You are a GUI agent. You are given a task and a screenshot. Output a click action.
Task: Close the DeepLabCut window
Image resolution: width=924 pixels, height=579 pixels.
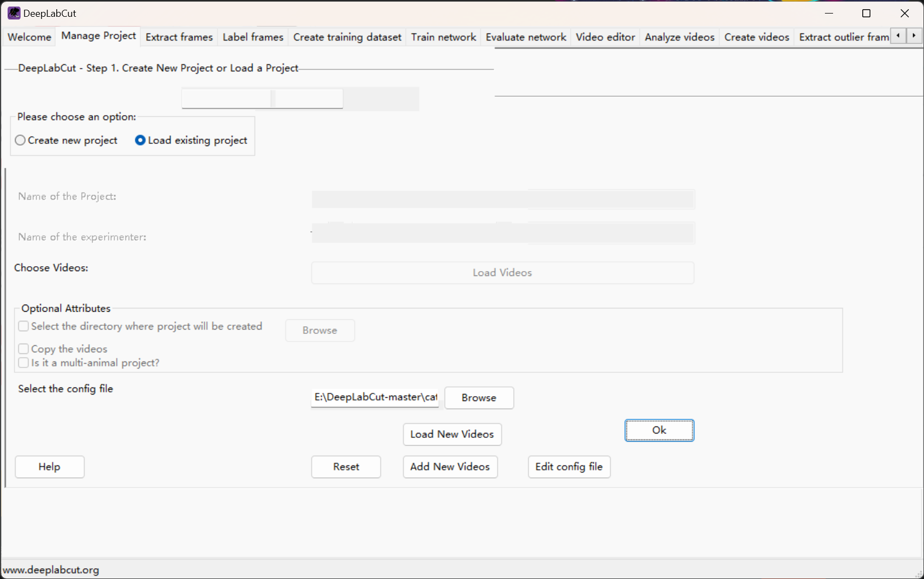[905, 13]
